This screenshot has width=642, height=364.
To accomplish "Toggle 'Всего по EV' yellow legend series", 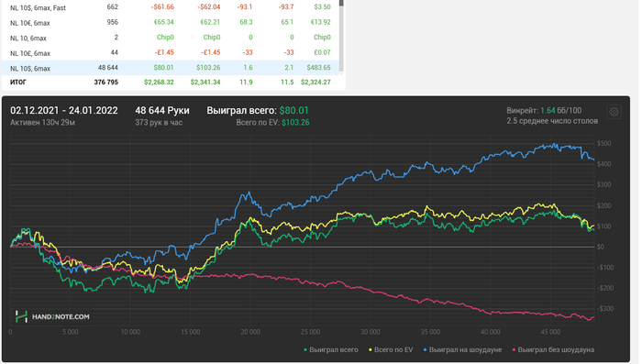I will pyautogui.click(x=391, y=349).
